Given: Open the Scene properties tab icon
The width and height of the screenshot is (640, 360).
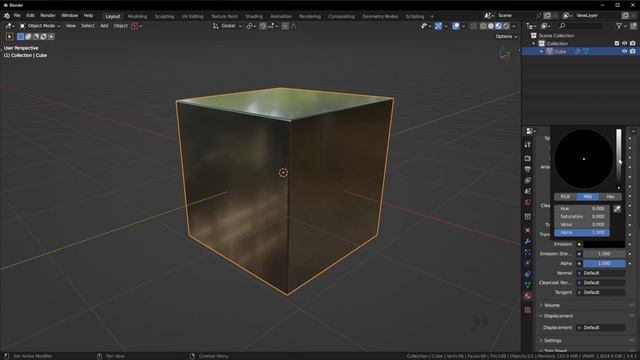Looking at the screenshot, I should 528,191.
